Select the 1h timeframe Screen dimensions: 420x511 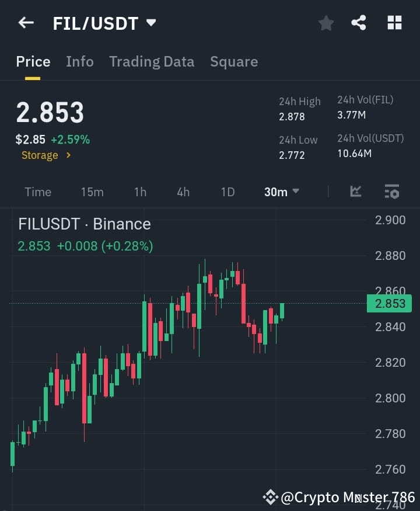(x=140, y=192)
